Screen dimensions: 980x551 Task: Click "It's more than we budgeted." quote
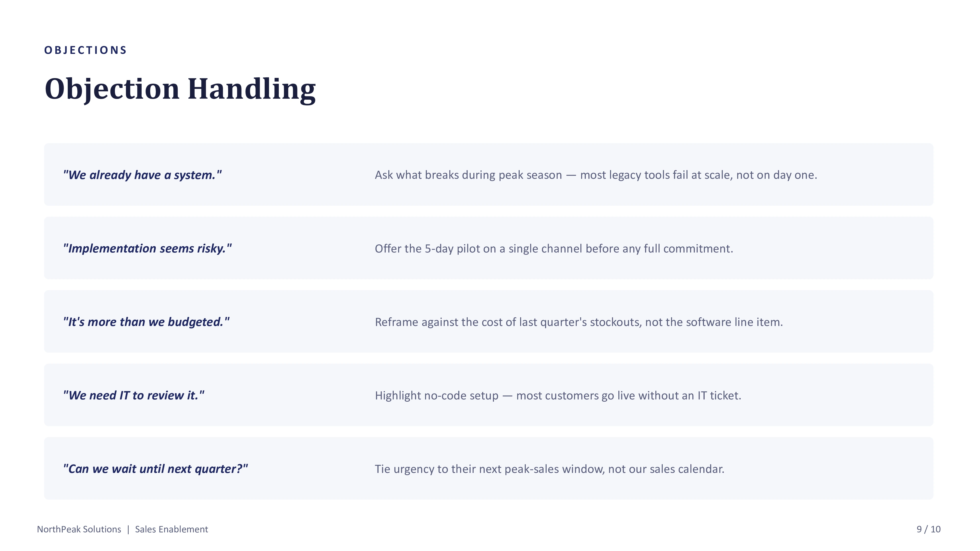coord(146,322)
